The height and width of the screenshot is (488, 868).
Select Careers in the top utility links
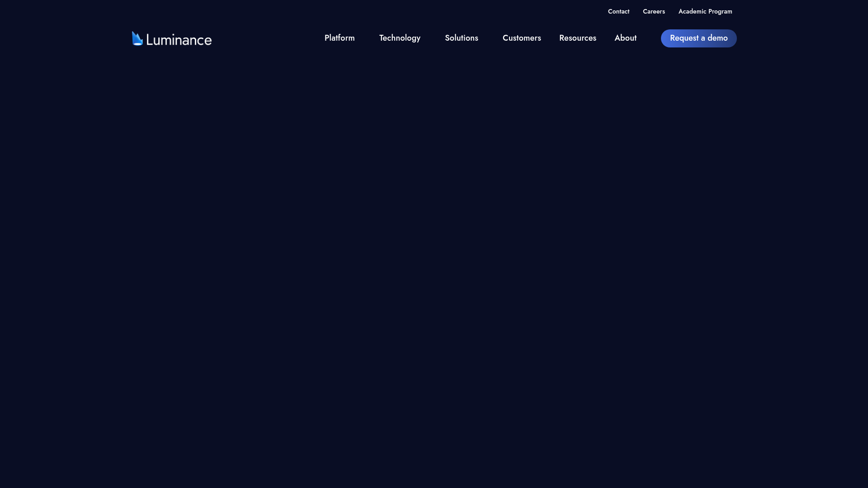(x=654, y=11)
